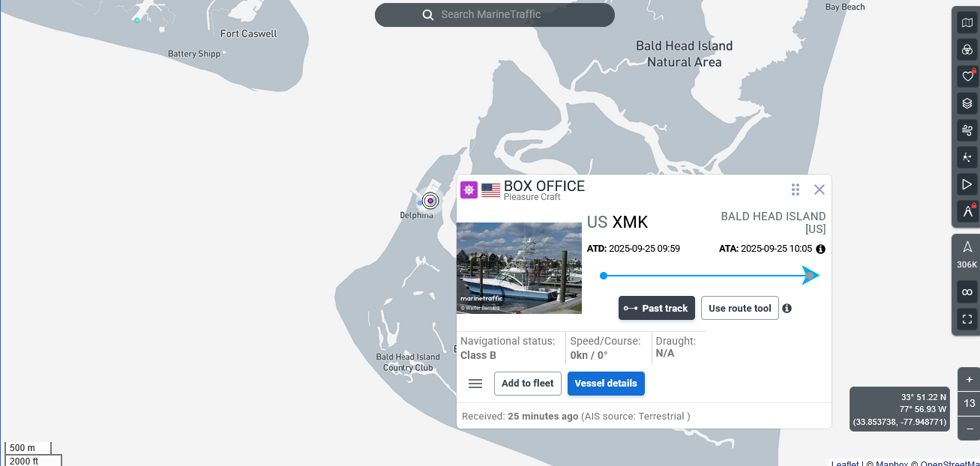Open the density network nodes icon
This screenshot has width=980, height=466.
coord(967,157)
